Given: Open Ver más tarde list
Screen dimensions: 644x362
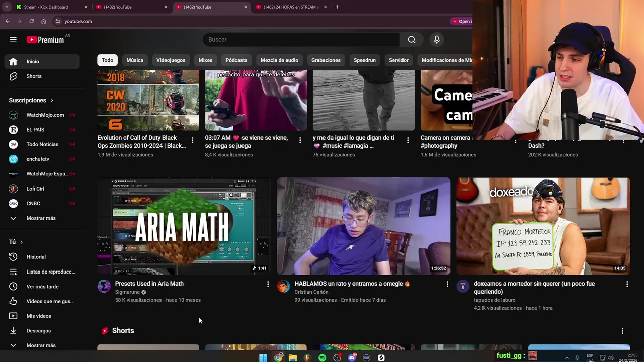Looking at the screenshot, I should coord(42,287).
